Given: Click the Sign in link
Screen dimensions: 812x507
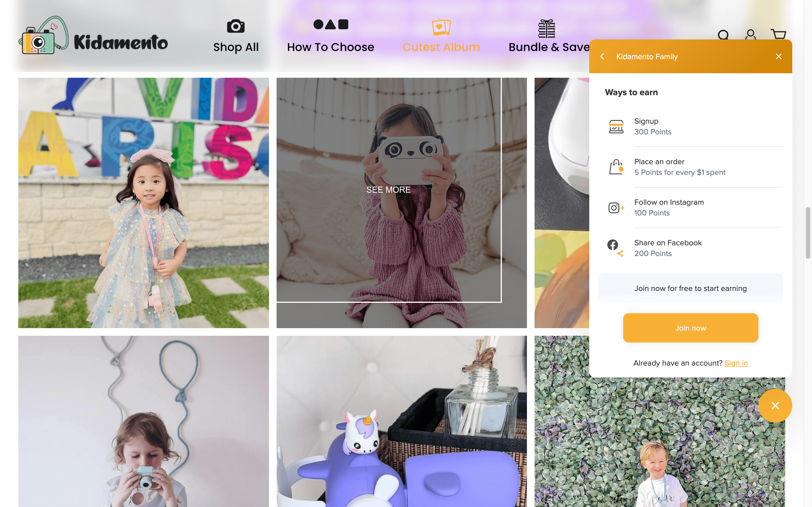Looking at the screenshot, I should [x=736, y=363].
